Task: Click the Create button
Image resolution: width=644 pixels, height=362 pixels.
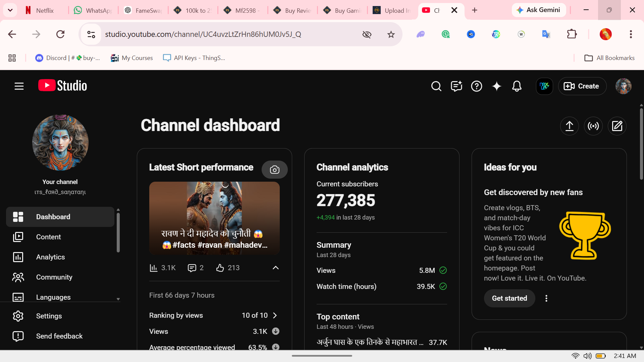Action: pyautogui.click(x=582, y=86)
